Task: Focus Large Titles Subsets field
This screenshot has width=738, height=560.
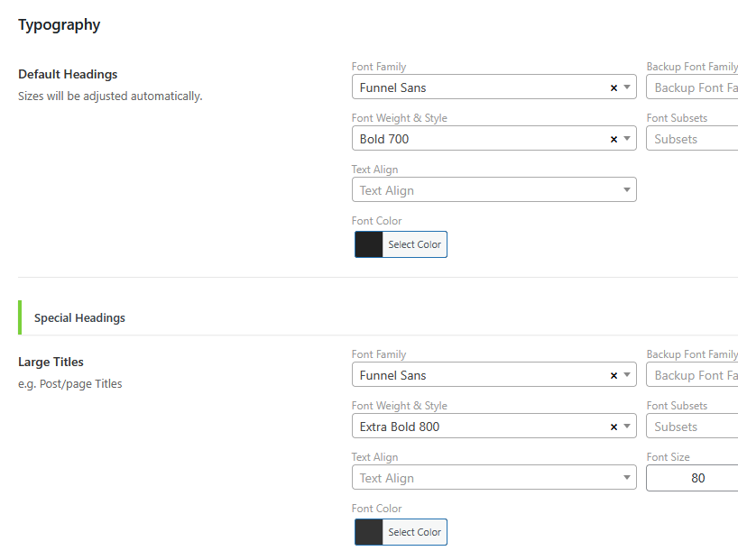Action: tap(692, 426)
